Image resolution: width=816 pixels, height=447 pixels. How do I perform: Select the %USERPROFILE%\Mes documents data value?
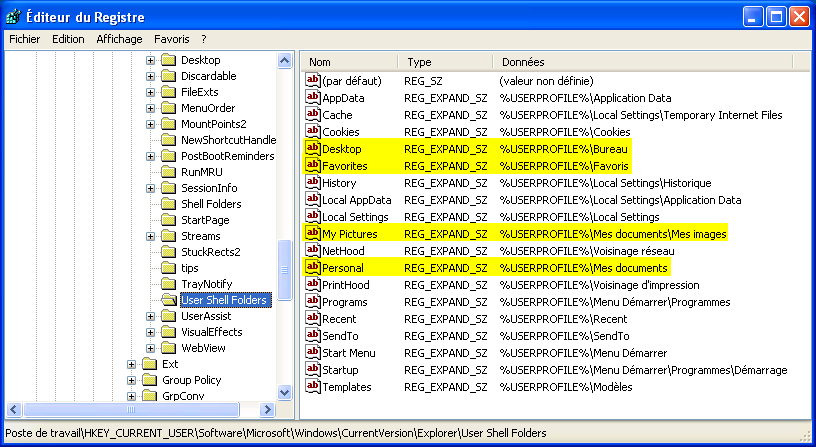coord(583,268)
